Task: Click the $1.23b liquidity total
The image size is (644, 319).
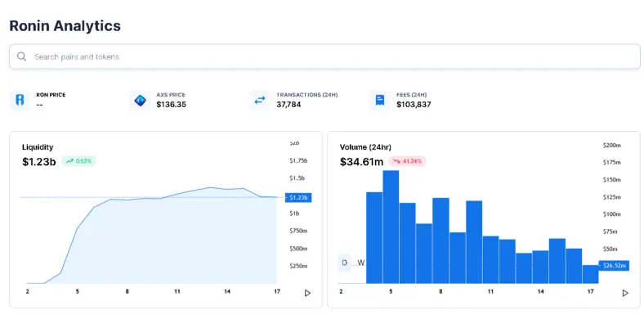Action: tap(39, 162)
